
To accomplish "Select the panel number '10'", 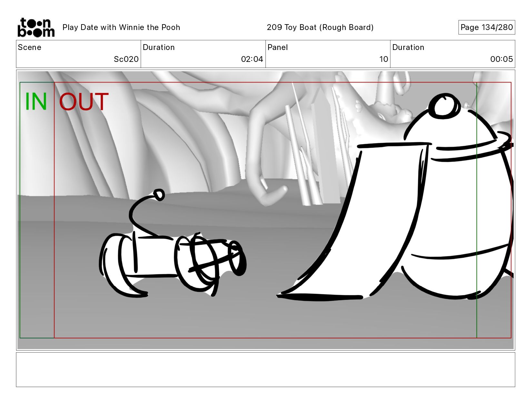I will [384, 59].
